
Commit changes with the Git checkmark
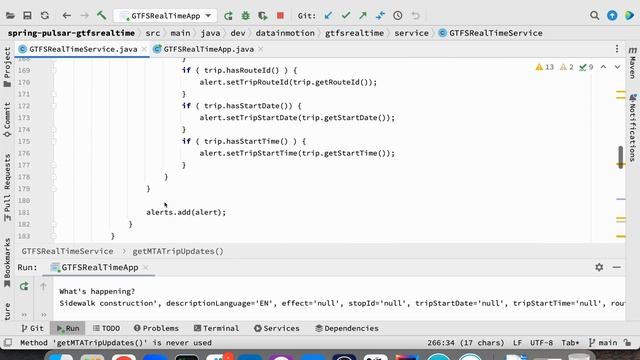(x=346, y=16)
